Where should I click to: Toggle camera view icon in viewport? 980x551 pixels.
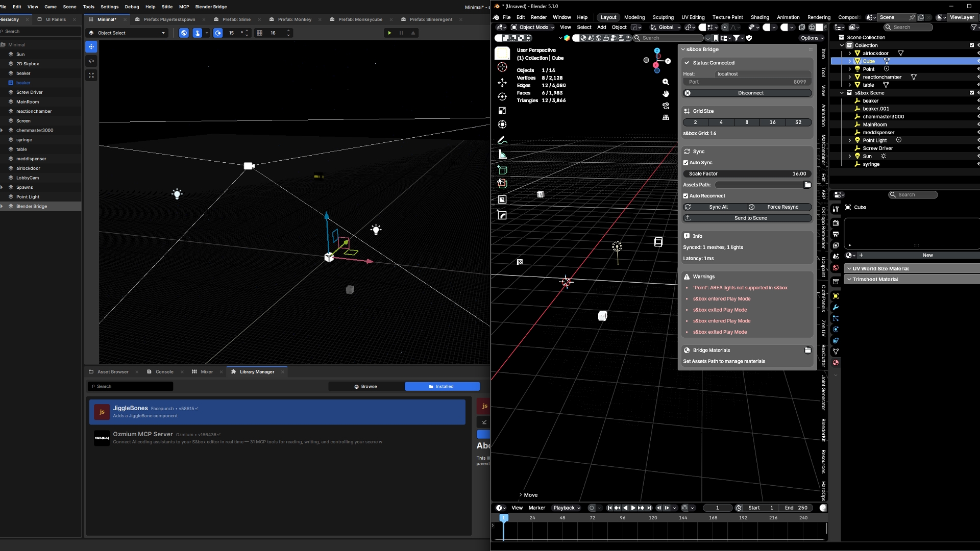666,106
